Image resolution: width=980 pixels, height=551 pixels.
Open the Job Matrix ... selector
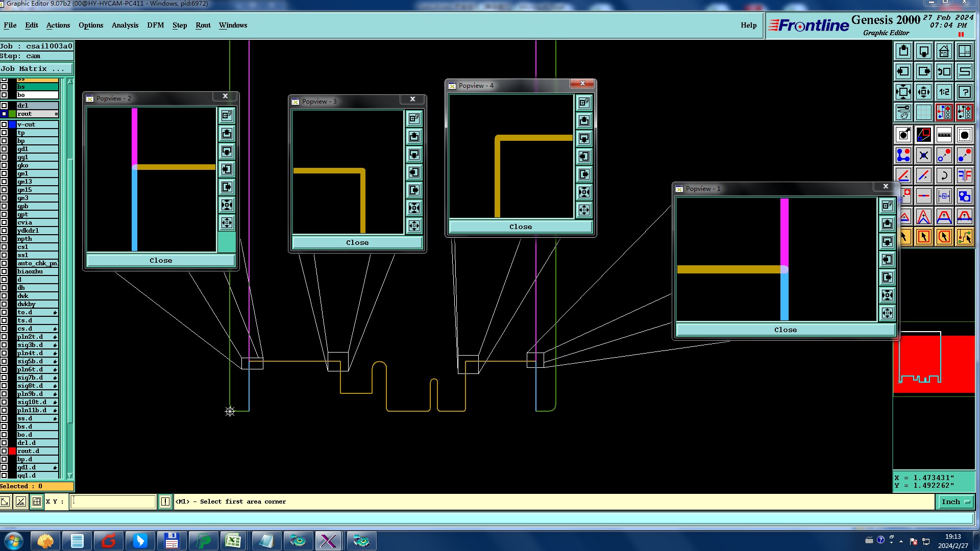(x=37, y=69)
